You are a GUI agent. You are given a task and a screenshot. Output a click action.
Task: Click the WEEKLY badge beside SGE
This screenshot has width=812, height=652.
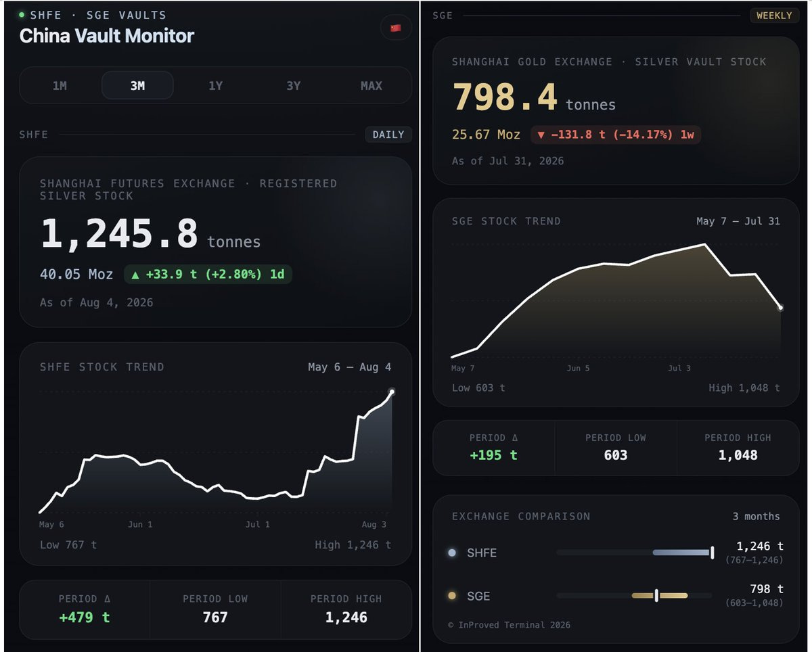[774, 16]
